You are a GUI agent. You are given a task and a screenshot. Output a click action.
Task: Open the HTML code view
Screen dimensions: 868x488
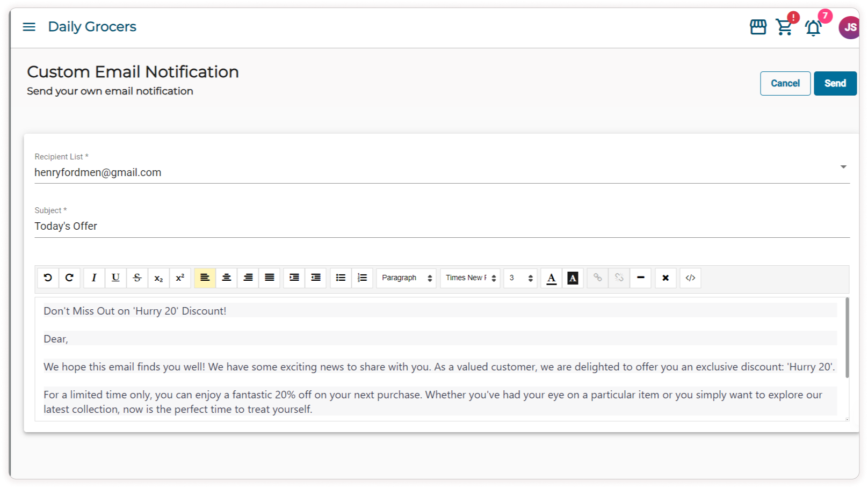(690, 278)
